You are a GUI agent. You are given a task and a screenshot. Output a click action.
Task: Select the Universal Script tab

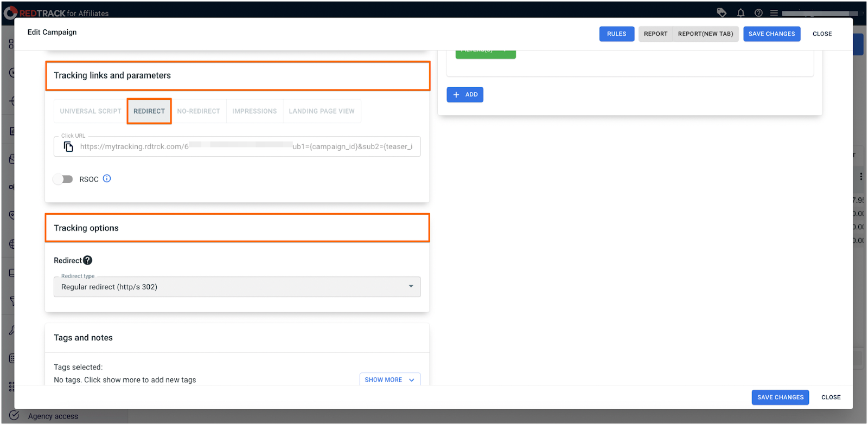pos(91,111)
